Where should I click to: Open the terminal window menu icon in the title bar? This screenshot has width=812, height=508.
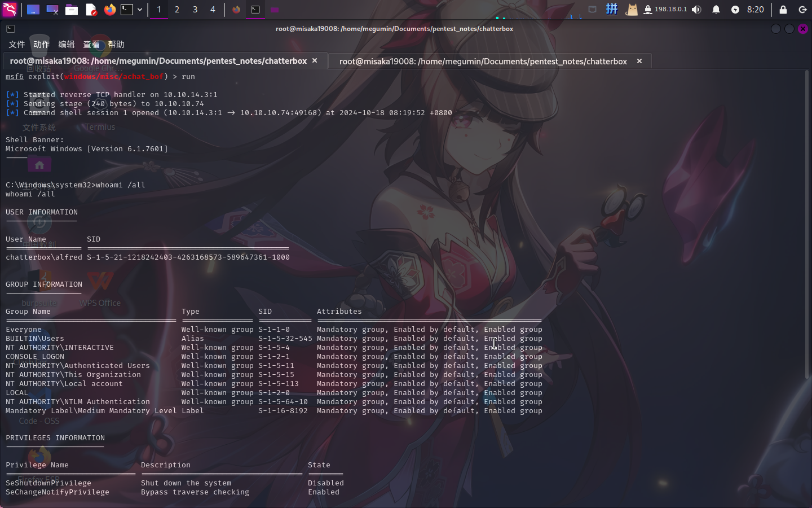(x=11, y=29)
